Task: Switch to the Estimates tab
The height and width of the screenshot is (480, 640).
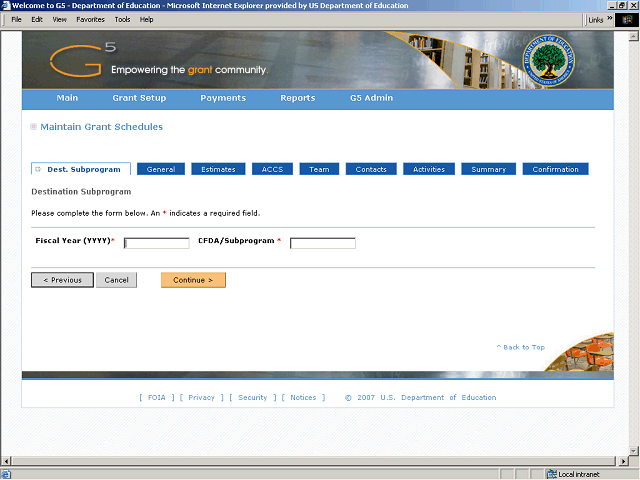Action: coord(218,169)
